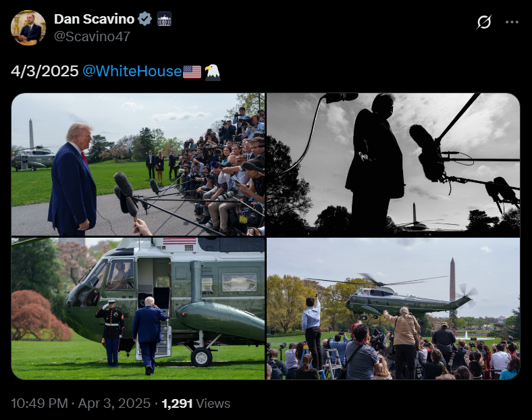Open the black-and-white silhouette photo

[393, 165]
